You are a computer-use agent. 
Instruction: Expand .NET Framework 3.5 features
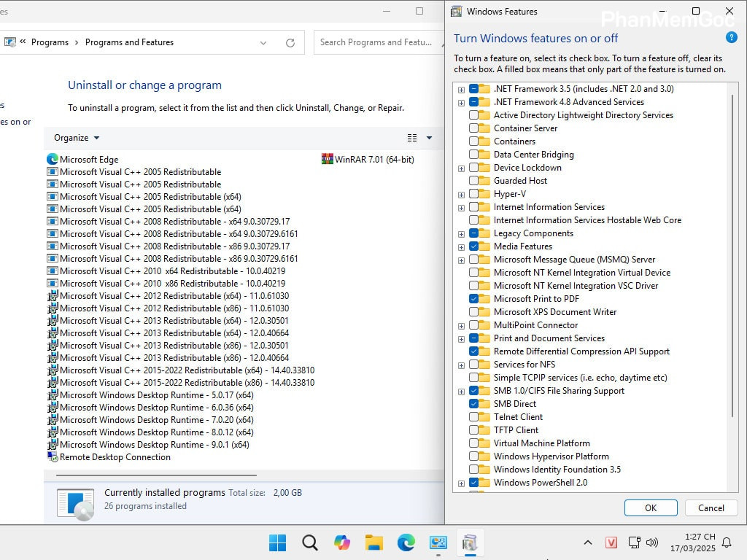click(461, 88)
